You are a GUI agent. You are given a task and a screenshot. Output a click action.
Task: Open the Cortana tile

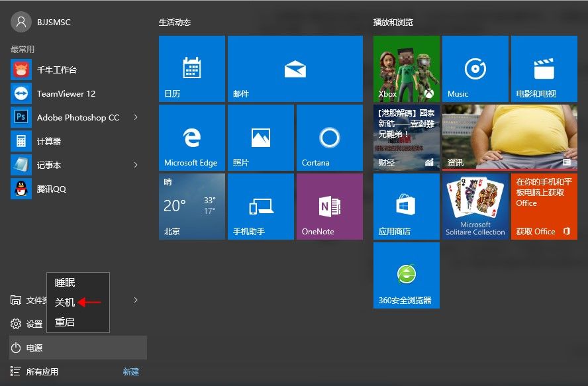pyautogui.click(x=330, y=138)
